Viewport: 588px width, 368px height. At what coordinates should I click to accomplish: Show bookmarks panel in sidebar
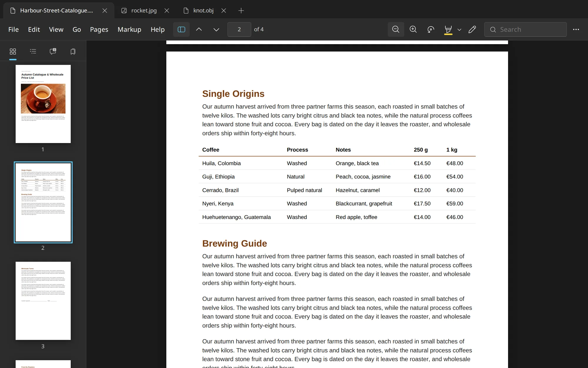coord(73,52)
